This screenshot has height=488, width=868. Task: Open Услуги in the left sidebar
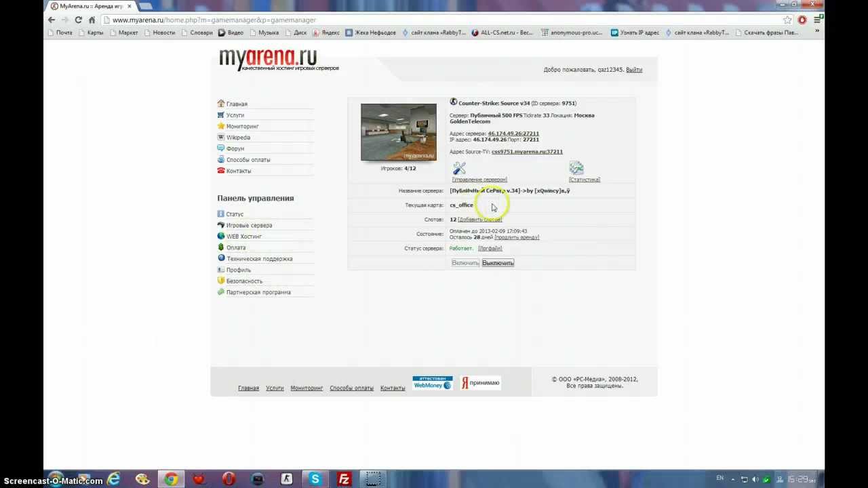[x=235, y=115]
